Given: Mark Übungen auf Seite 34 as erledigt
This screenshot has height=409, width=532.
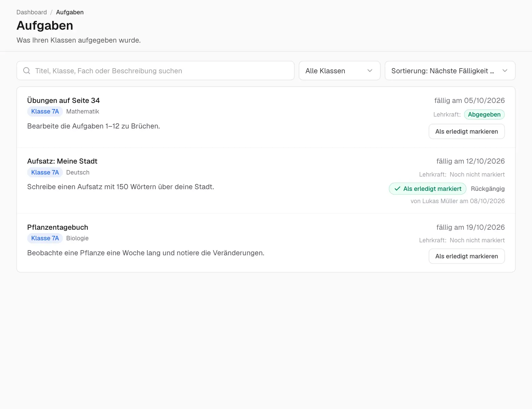Looking at the screenshot, I should pos(467,132).
